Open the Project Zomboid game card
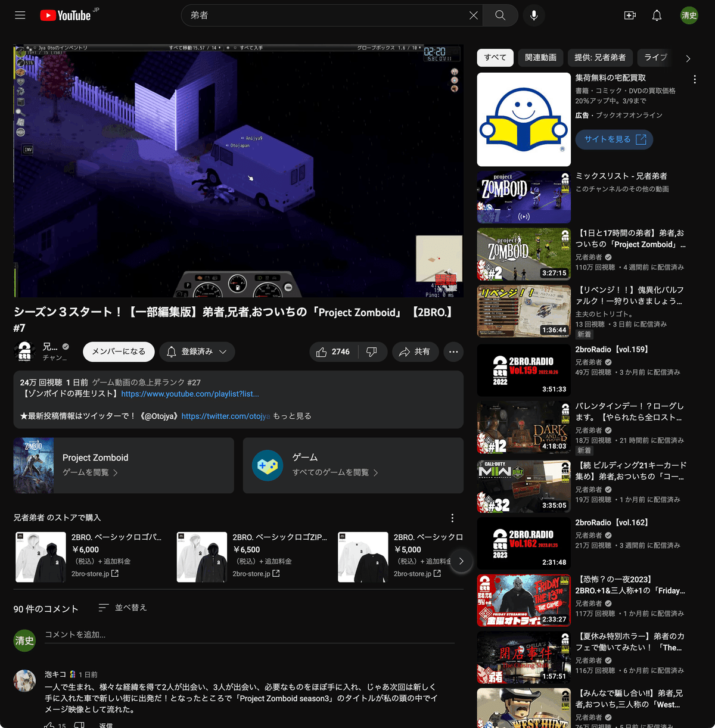The image size is (715, 728). point(124,465)
